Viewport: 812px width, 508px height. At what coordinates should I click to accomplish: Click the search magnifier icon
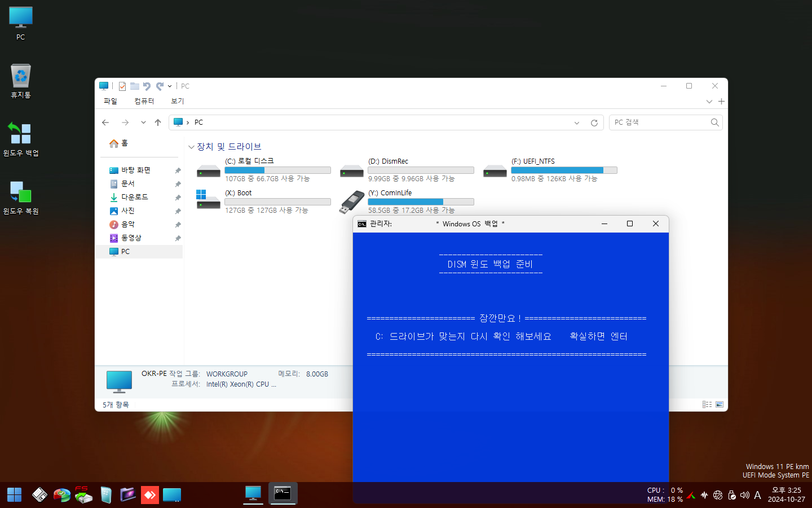click(715, 122)
